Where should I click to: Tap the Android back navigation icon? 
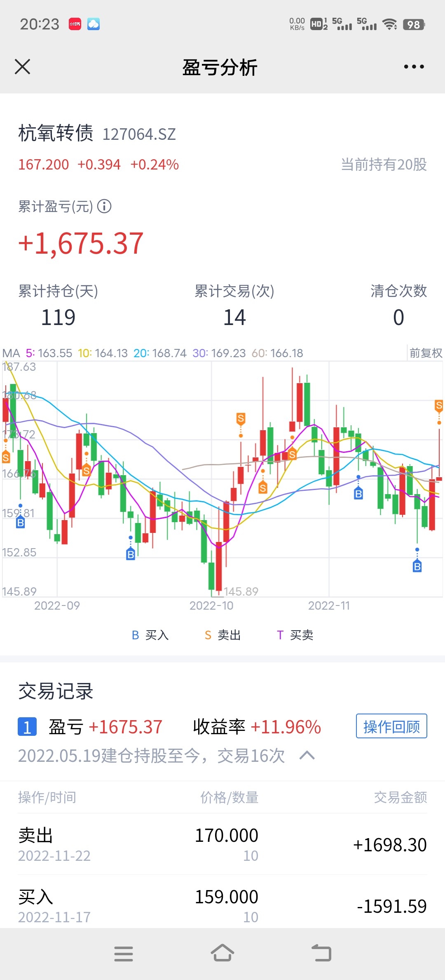pos(321,954)
